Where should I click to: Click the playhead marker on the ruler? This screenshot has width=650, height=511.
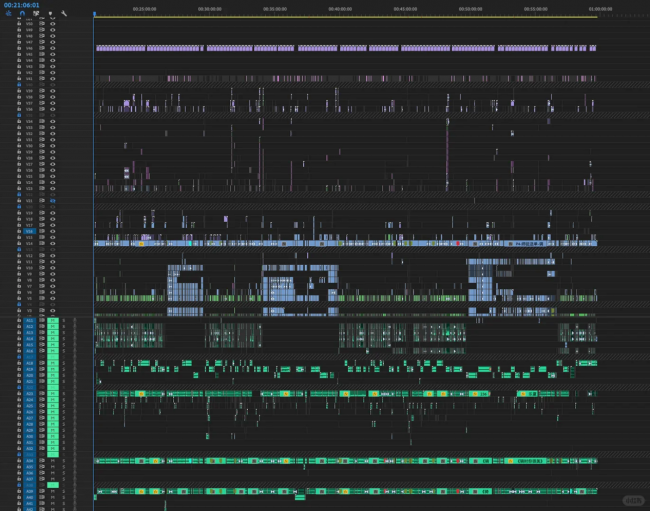click(x=95, y=14)
